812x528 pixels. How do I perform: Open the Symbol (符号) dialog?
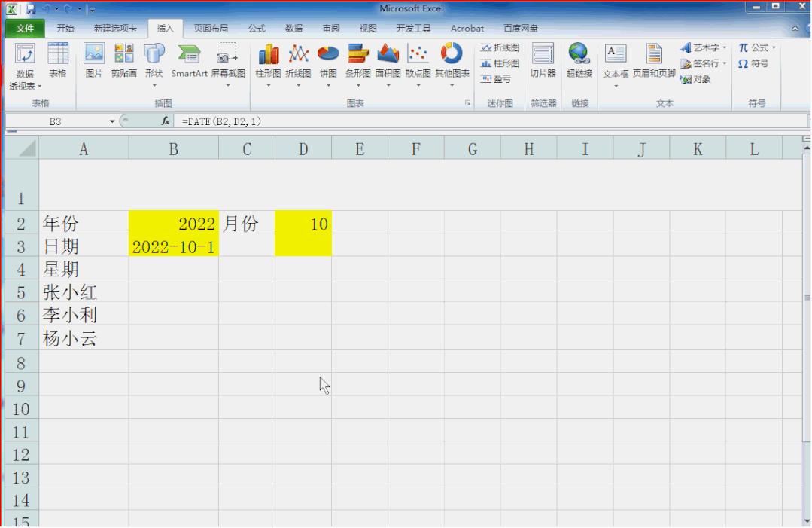coord(753,63)
